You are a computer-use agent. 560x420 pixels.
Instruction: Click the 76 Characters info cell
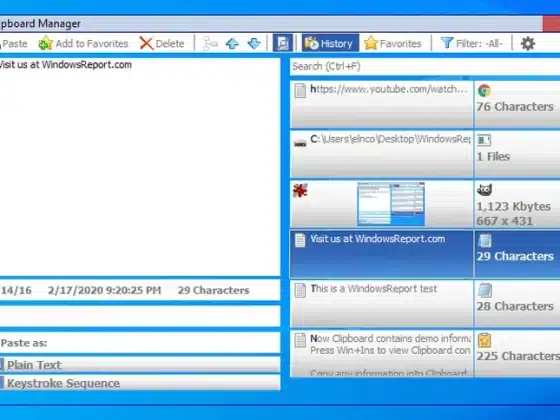pyautogui.click(x=517, y=104)
